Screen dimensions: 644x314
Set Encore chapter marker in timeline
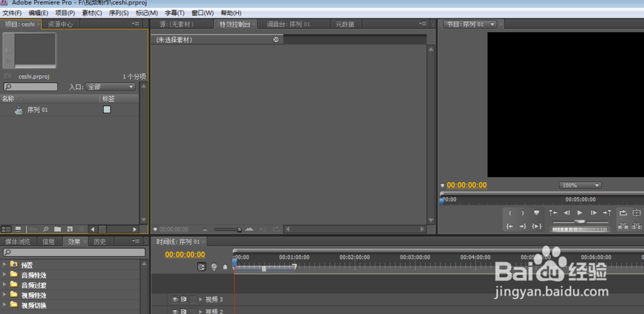tap(214, 267)
